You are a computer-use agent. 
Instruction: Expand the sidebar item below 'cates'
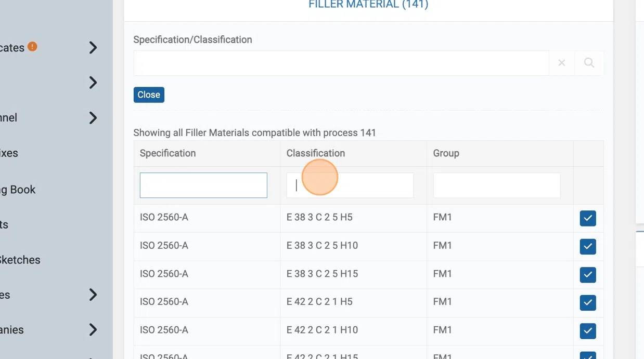93,83
